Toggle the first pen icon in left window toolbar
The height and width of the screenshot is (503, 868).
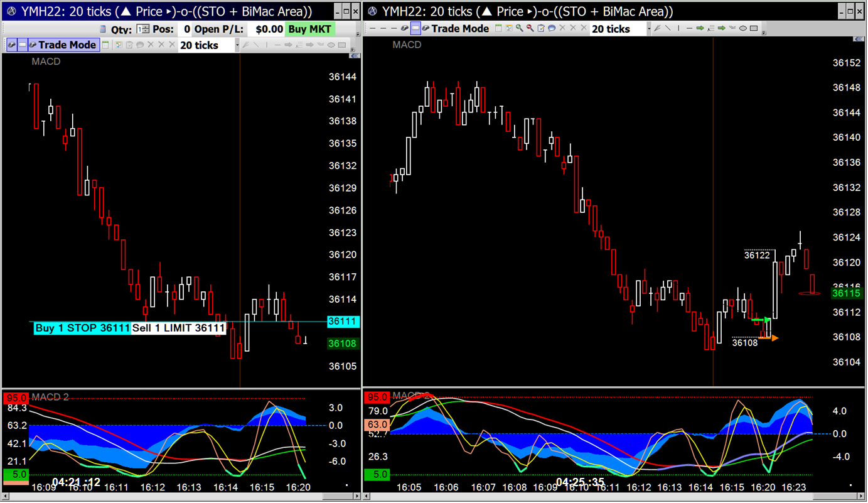point(11,45)
